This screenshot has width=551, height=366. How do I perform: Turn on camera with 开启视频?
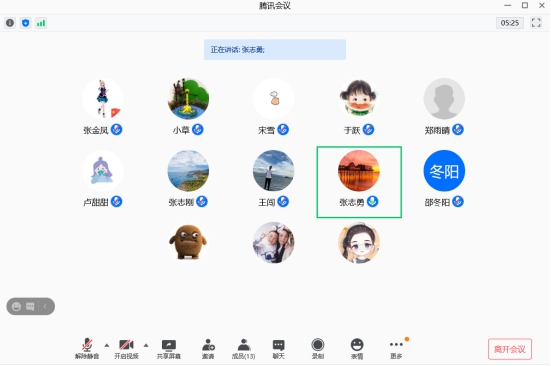click(127, 349)
